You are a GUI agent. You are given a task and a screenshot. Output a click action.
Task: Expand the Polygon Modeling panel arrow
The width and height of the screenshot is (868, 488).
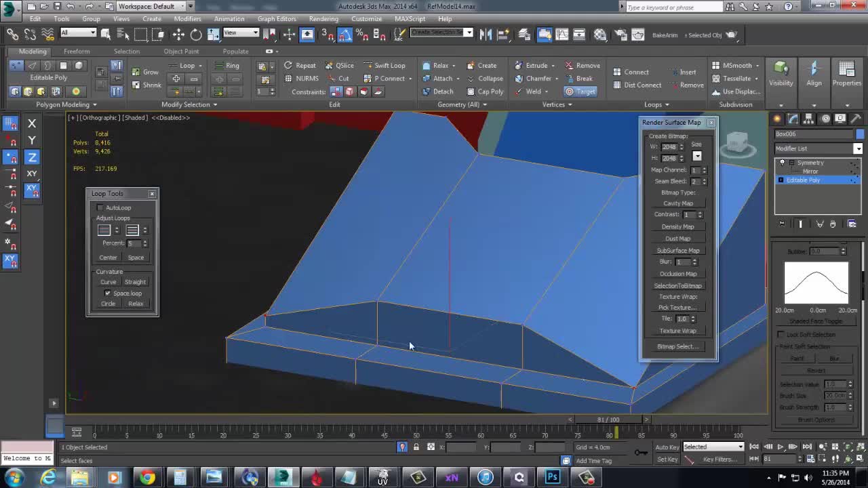[94, 105]
